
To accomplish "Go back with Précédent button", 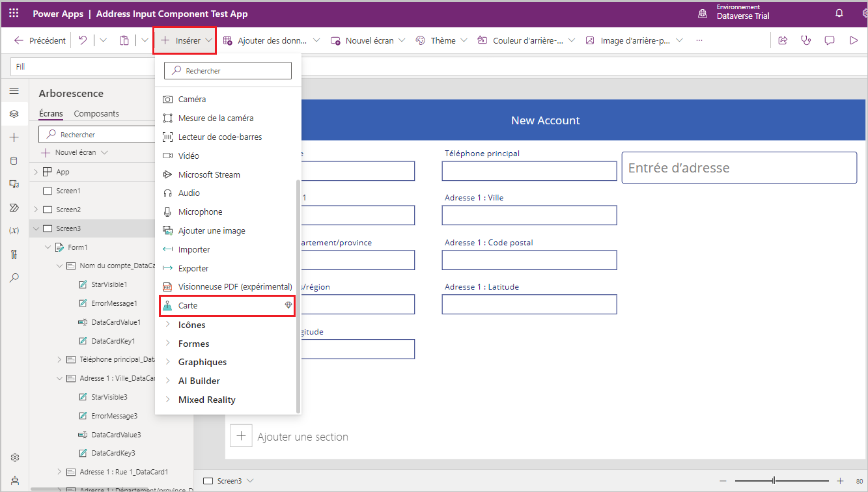I will (40, 40).
